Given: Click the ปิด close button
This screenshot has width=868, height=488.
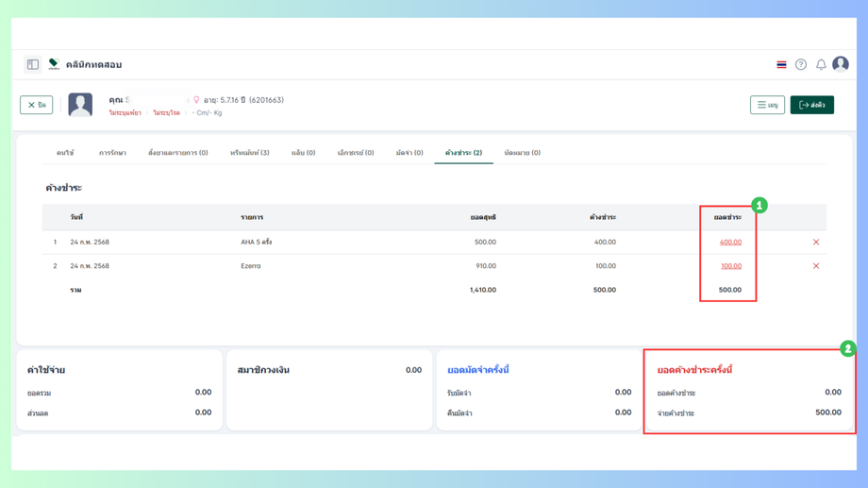Looking at the screenshot, I should (x=37, y=105).
